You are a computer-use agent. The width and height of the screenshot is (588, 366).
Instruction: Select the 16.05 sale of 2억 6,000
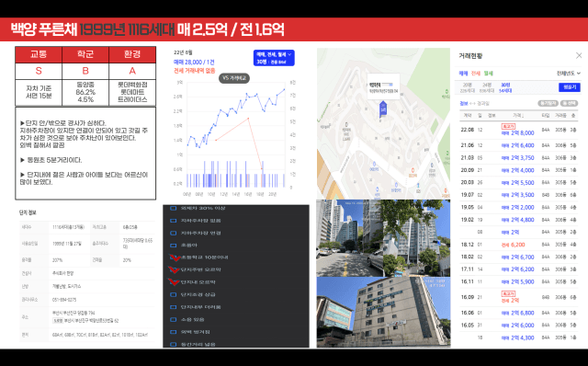pyautogui.click(x=518, y=326)
